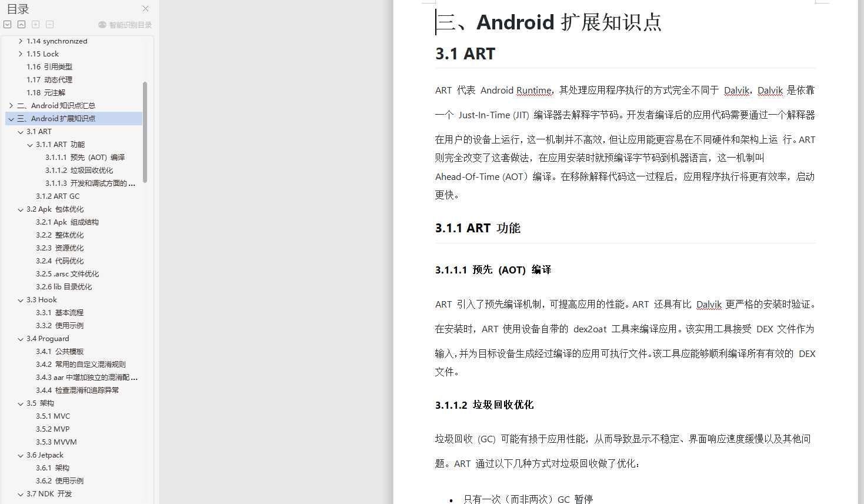This screenshot has width=864, height=504.
Task: Collapse the 3.2 Apk 包体优化 arrow
Action: [21, 209]
